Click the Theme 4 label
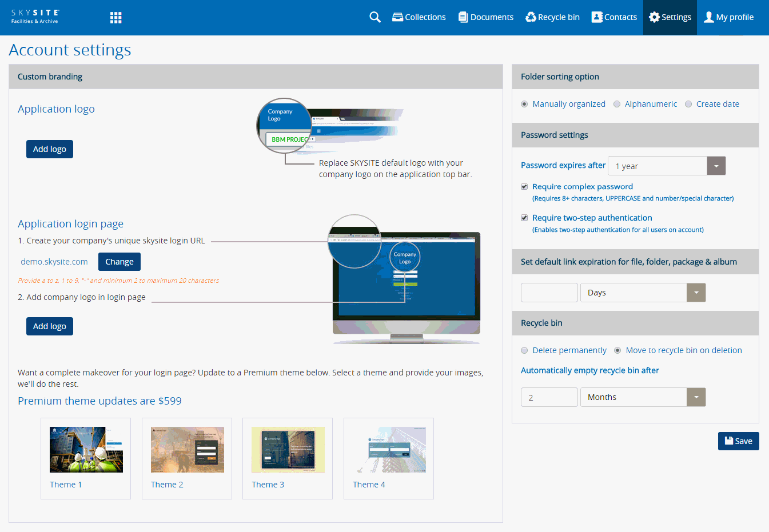769x532 pixels. pos(369,485)
